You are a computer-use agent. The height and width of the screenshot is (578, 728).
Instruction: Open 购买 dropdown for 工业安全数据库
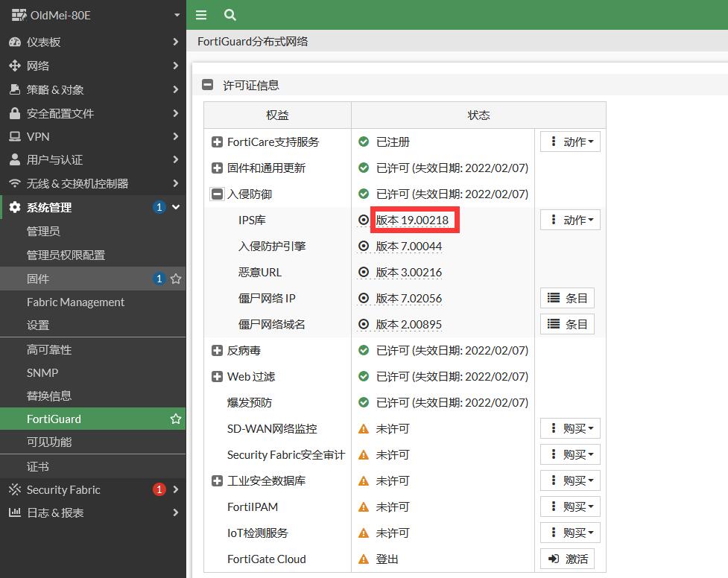pos(570,480)
